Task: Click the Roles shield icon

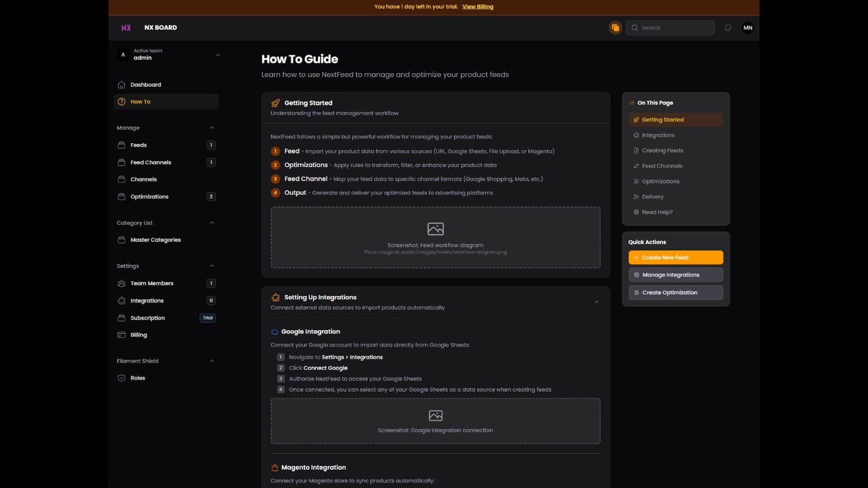Action: pyautogui.click(x=122, y=378)
